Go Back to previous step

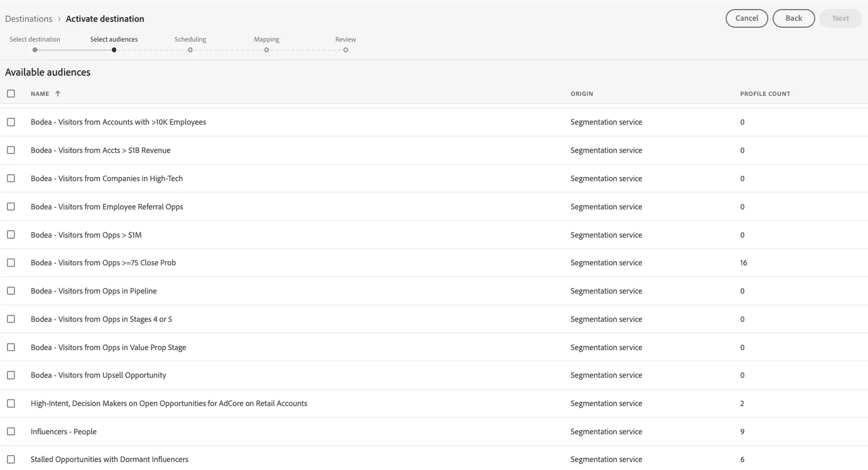click(793, 18)
